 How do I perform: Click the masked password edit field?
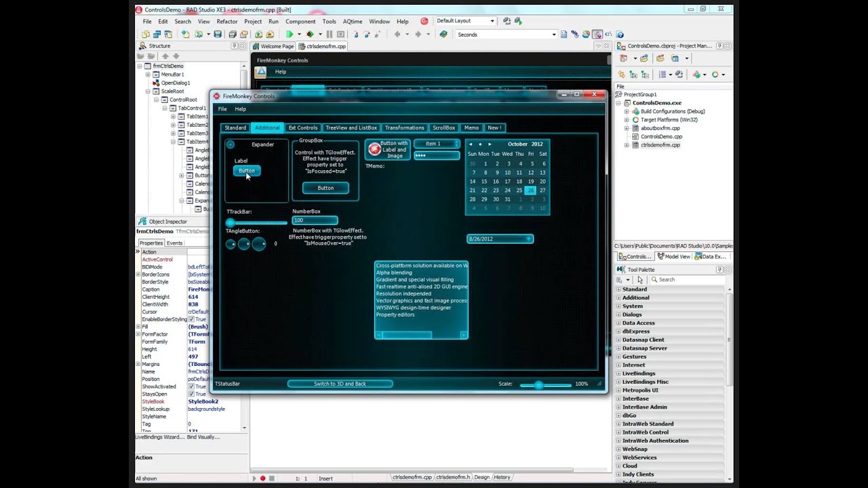pyautogui.click(x=436, y=155)
